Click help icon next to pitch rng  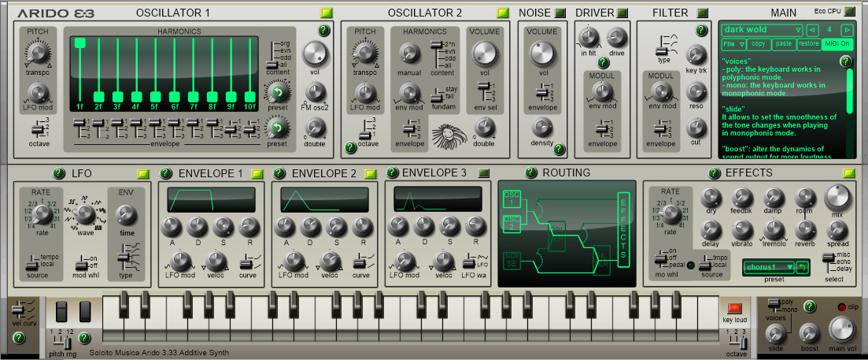coord(84,336)
